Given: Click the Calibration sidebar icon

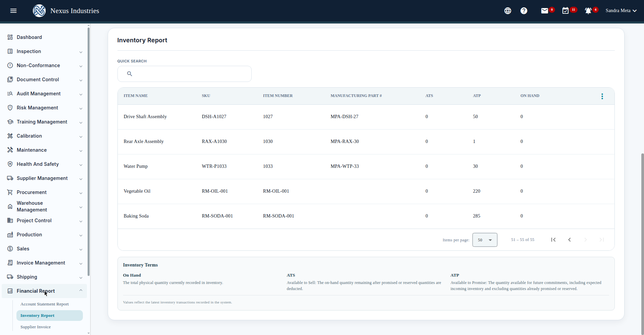Looking at the screenshot, I should coord(10,136).
